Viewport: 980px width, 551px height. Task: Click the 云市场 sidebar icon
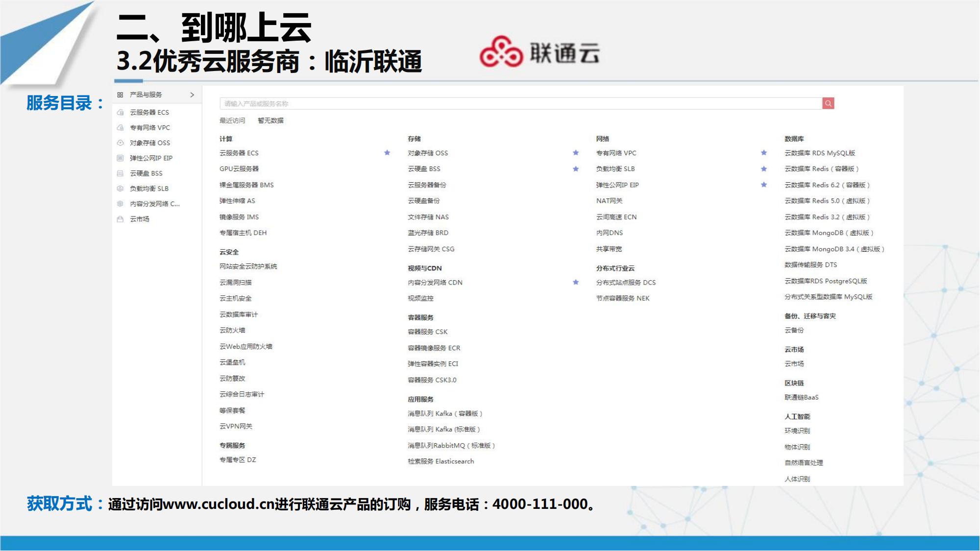[x=120, y=219]
